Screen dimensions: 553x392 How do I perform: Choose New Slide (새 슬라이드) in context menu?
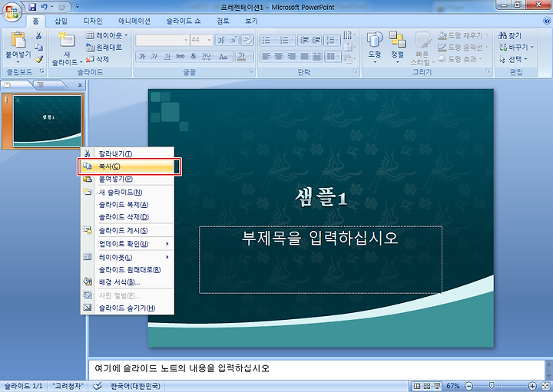click(x=127, y=193)
